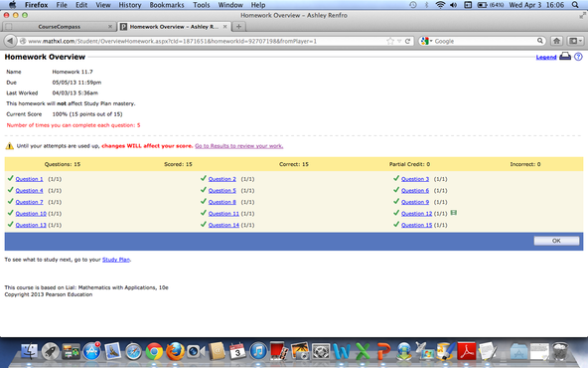Open the History menu
The image size is (588, 368).
(x=130, y=5)
